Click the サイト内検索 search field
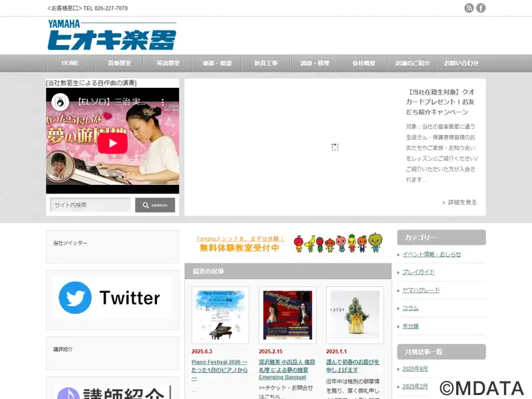Screen dimensions: 532x399 click(90, 205)
